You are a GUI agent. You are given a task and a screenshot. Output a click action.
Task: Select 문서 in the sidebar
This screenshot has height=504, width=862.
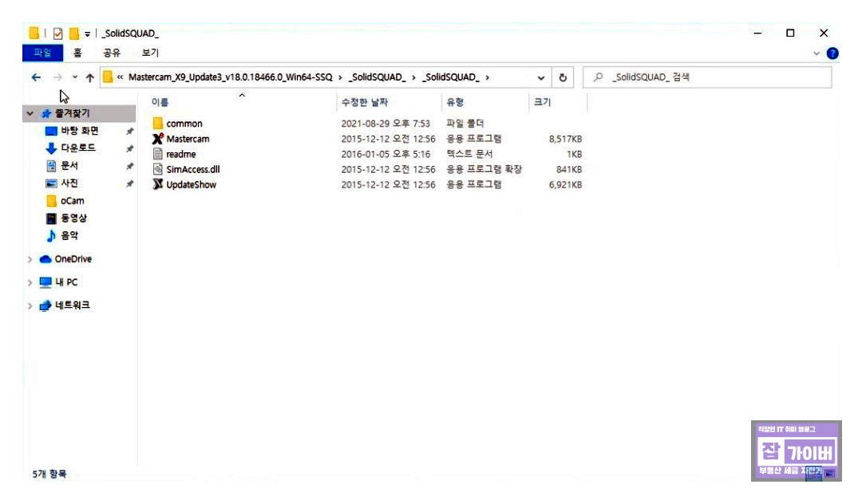(69, 165)
